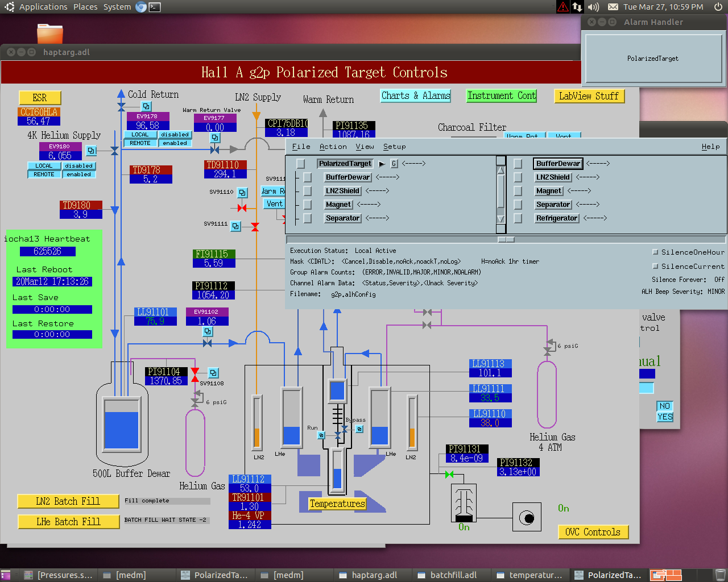Open the Run valve related display
Viewport: 728px width, 582px height.
pos(321,435)
